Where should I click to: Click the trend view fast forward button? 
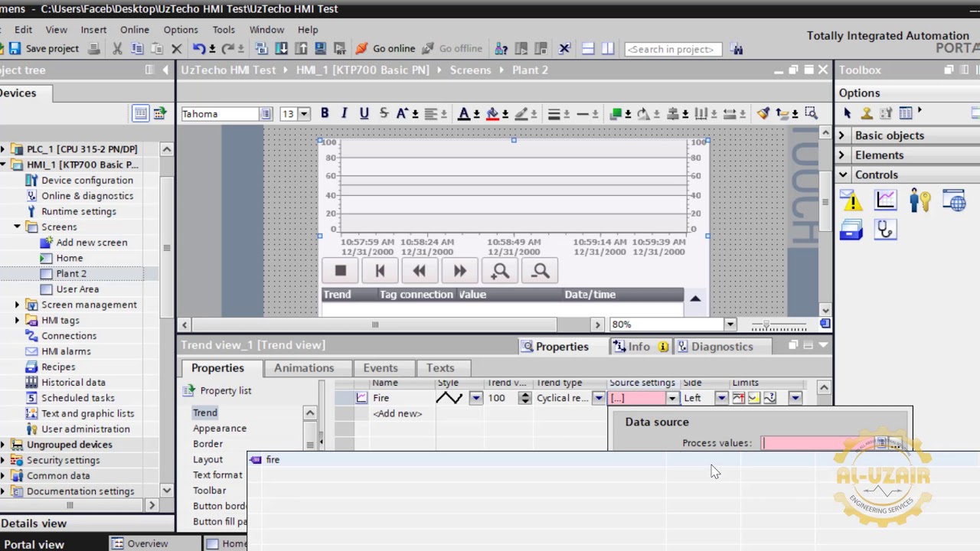click(459, 271)
